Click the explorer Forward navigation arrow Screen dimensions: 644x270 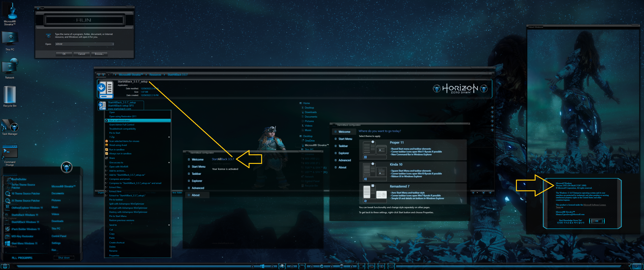104,75
